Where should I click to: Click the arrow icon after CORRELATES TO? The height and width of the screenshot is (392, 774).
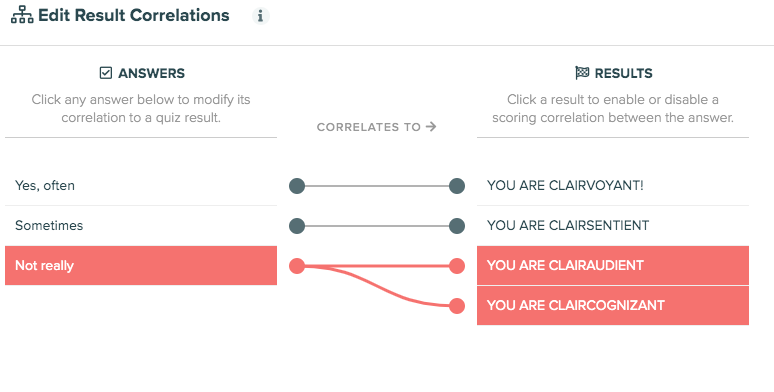[431, 127]
